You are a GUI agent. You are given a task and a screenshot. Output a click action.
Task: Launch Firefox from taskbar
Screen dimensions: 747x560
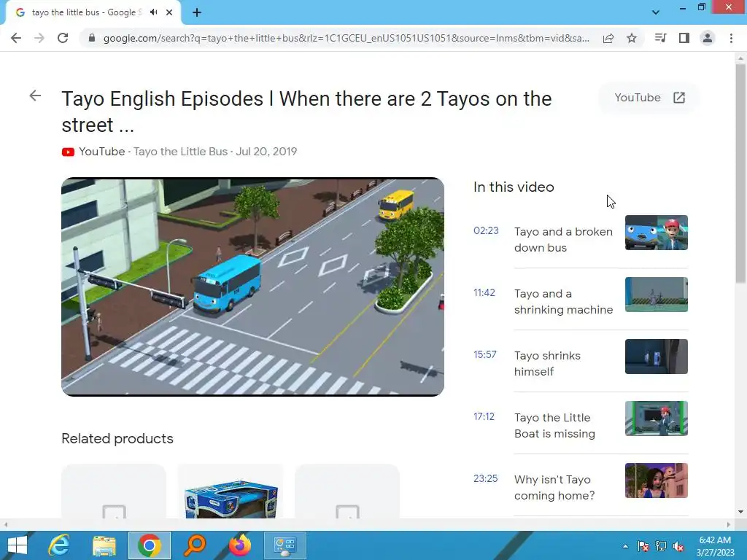tap(240, 545)
